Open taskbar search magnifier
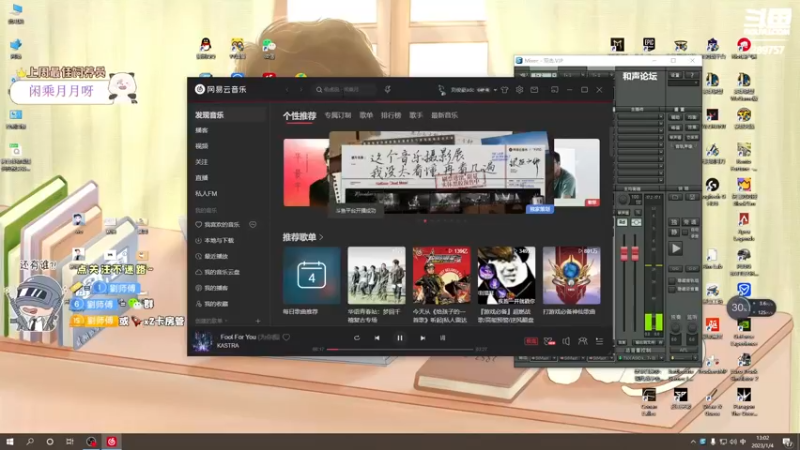Screen dimensions: 800x450 [x=30, y=442]
